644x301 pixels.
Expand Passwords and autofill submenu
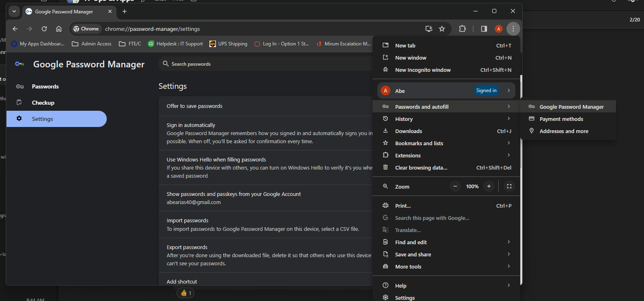tap(446, 107)
